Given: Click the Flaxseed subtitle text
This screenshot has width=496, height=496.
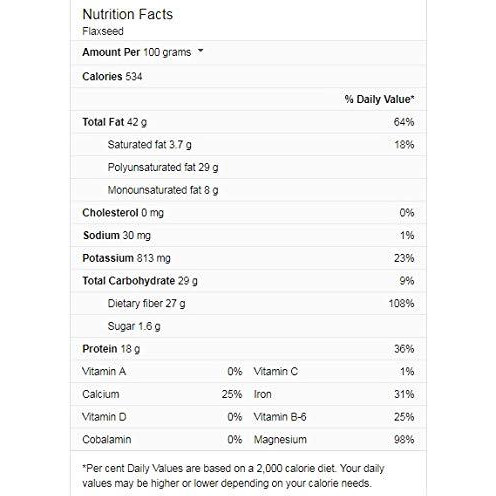Looking at the screenshot, I should (x=103, y=31).
